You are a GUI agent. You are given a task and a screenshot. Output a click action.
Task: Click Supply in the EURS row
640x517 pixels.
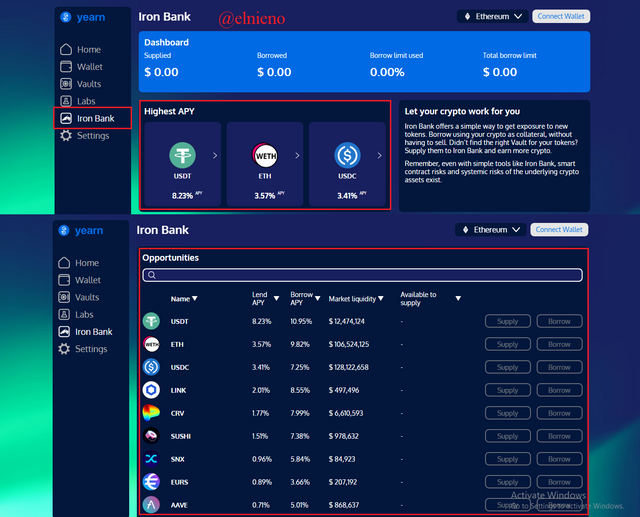coord(508,482)
